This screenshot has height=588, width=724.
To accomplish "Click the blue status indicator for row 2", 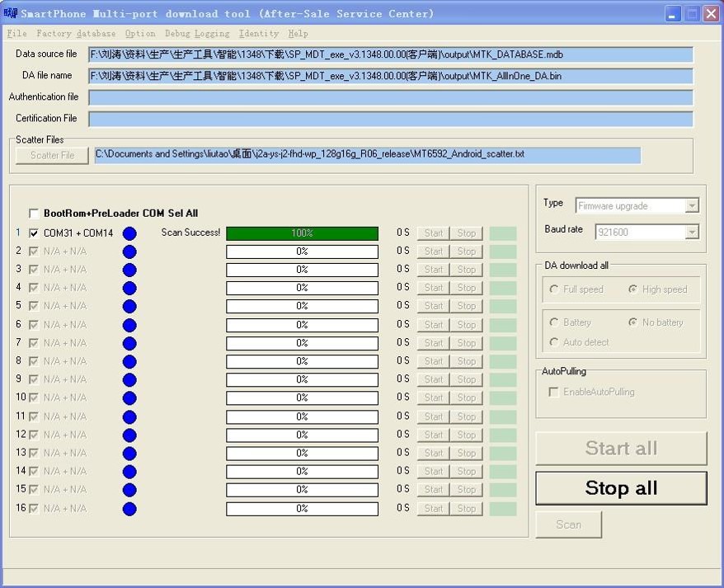I will (129, 252).
